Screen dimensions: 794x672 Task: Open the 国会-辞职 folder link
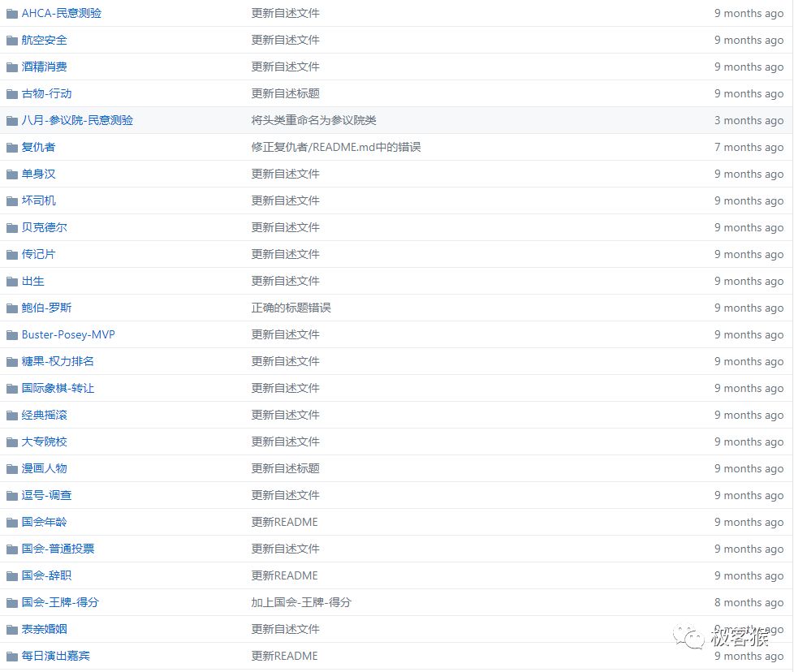click(46, 576)
